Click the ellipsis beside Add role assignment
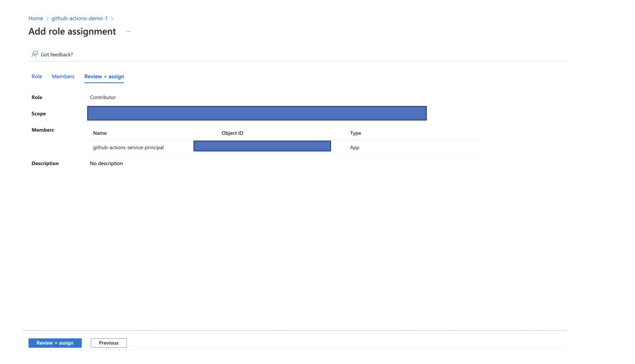635x364 pixels. (128, 32)
